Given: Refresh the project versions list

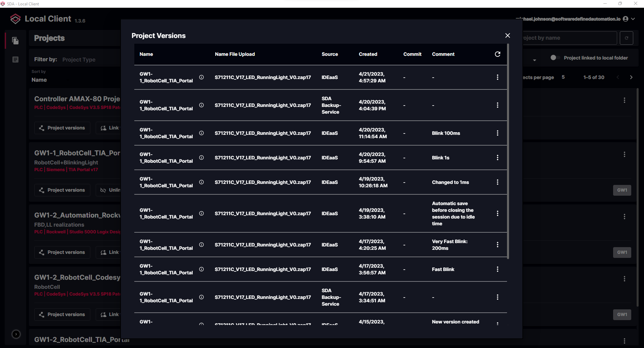Looking at the screenshot, I should click(x=497, y=54).
